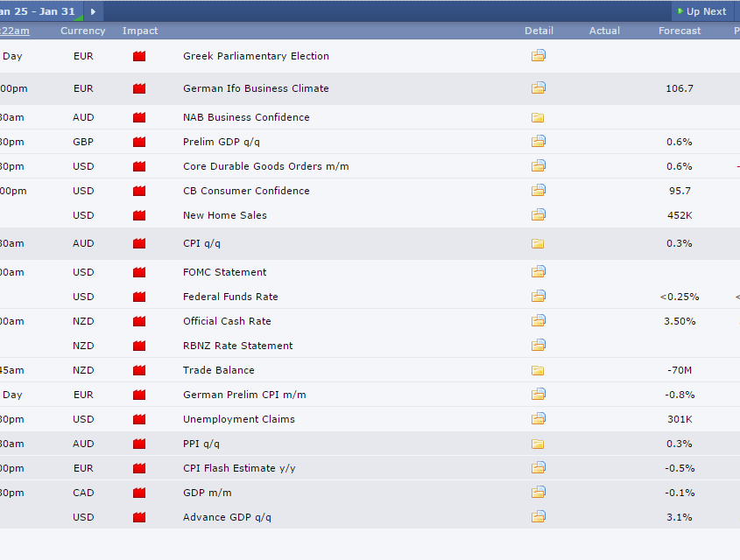Click red impact icon for Federal Funds Rate
This screenshot has height=560, width=740.
pyautogui.click(x=139, y=297)
